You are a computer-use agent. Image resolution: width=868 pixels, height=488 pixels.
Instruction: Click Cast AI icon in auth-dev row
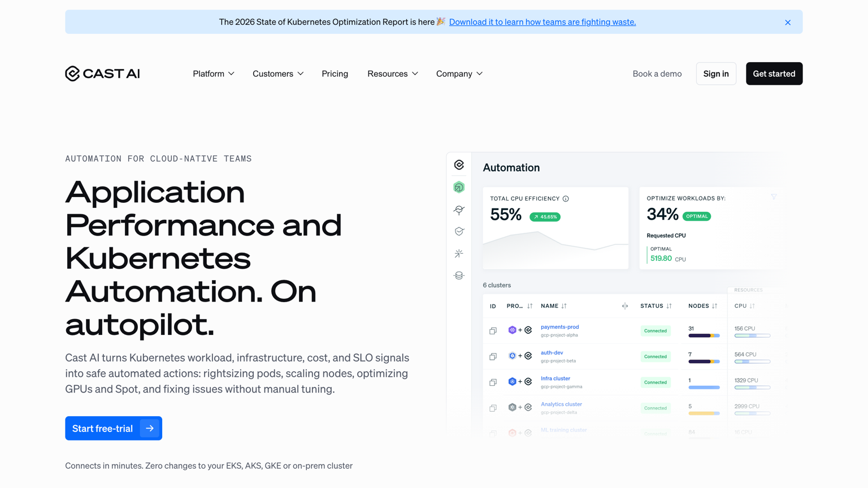(528, 356)
